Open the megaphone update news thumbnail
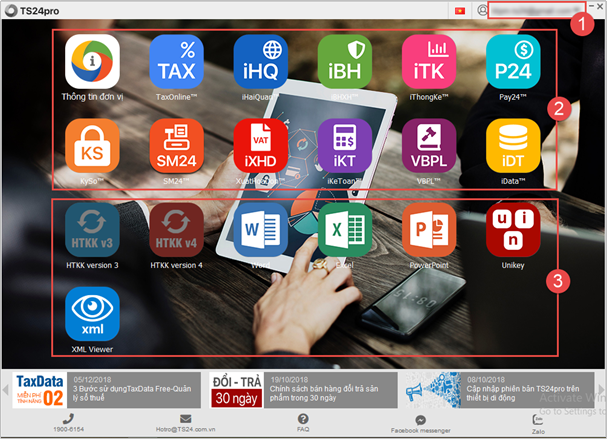Screen dimensions: 607x439 pos(433,390)
